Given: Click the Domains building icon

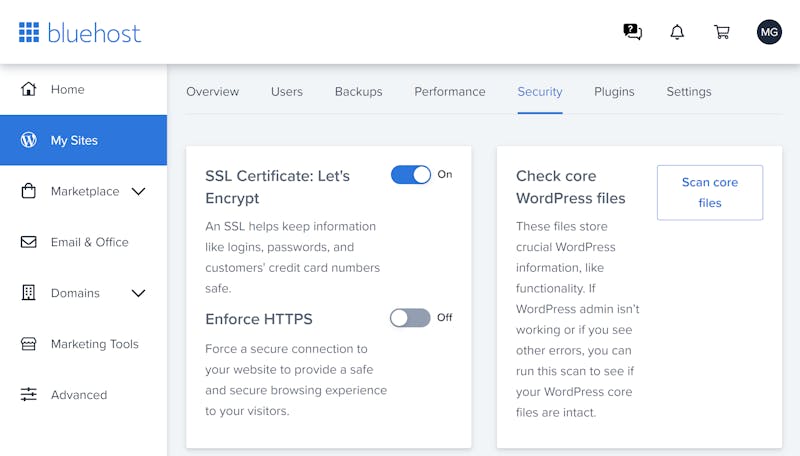Looking at the screenshot, I should pyautogui.click(x=29, y=293).
